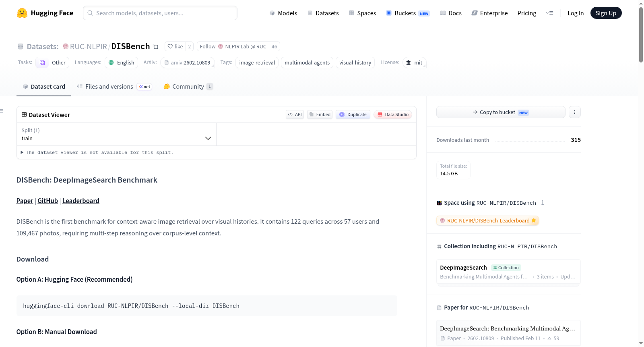This screenshot has height=347, width=644.
Task: Click the Hugging Face logo icon
Action: click(x=22, y=13)
